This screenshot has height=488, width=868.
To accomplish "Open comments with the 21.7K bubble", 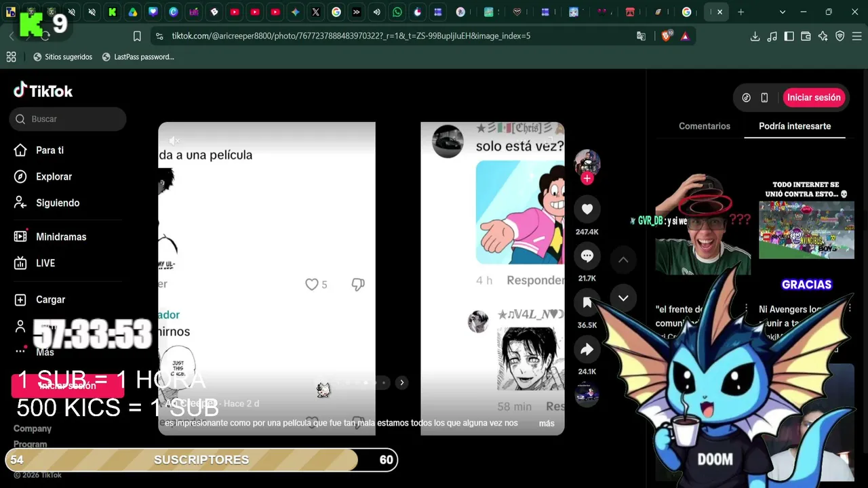I will pos(587,256).
